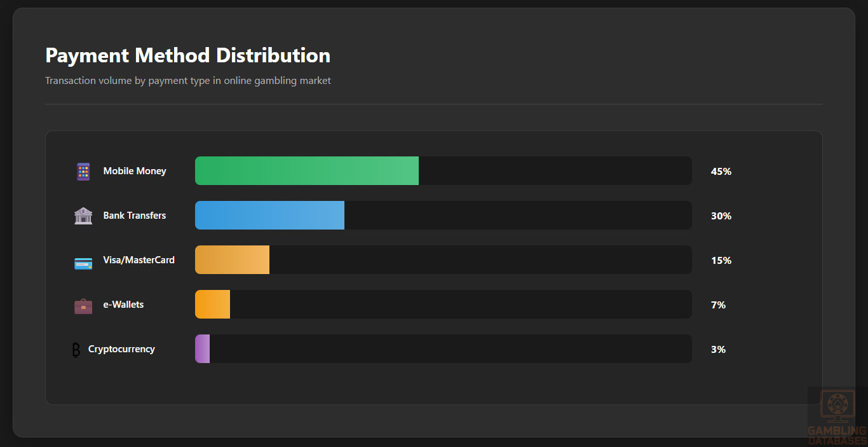The image size is (868, 447).
Task: Click the 30% value for Bank Transfers
Action: pyautogui.click(x=721, y=216)
